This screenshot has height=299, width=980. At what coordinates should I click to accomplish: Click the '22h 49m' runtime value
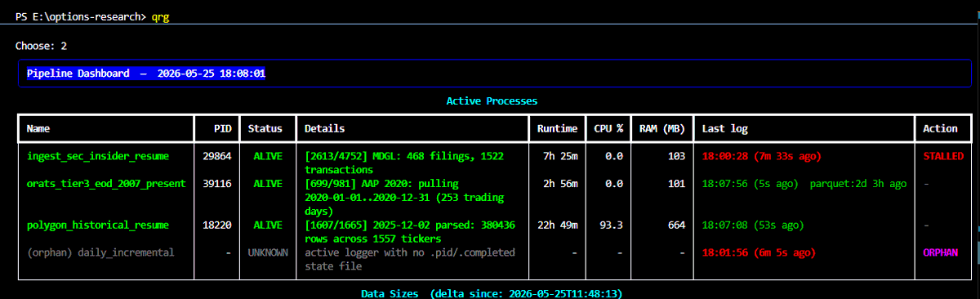click(x=557, y=225)
